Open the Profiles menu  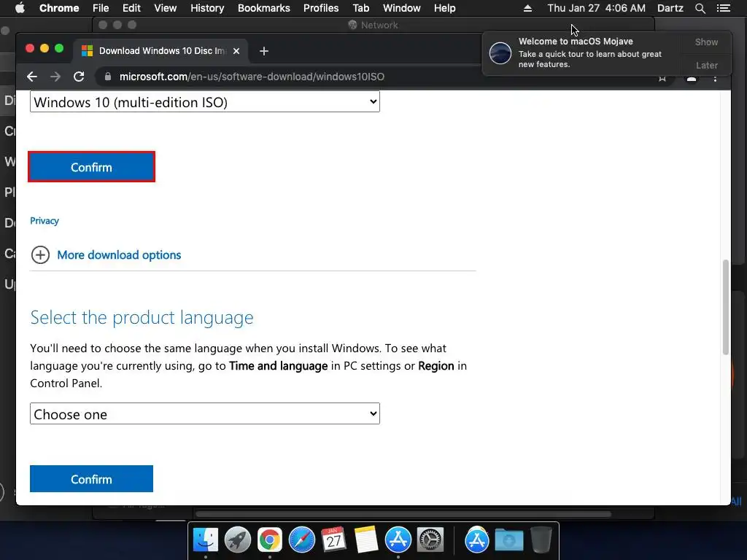point(321,8)
